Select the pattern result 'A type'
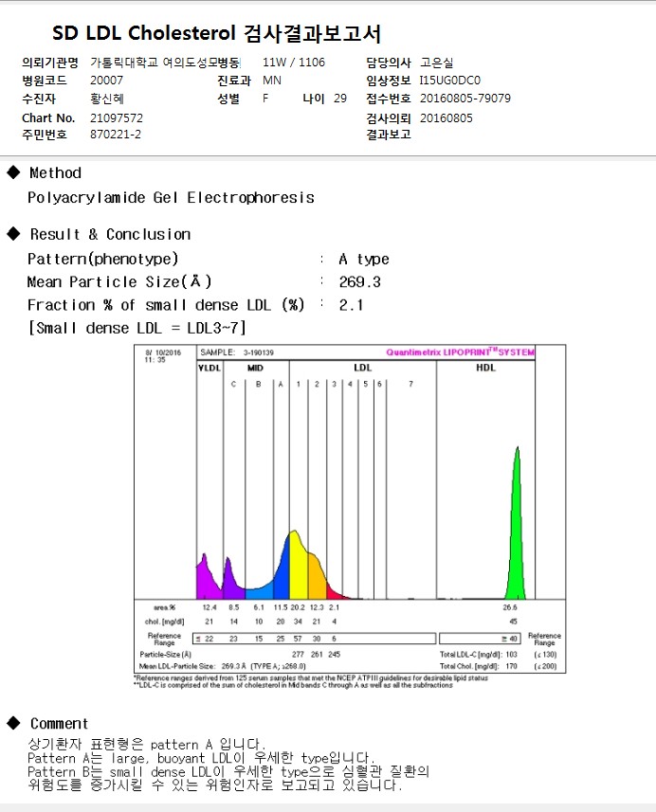Image resolution: width=656 pixels, height=812 pixels. (364, 259)
